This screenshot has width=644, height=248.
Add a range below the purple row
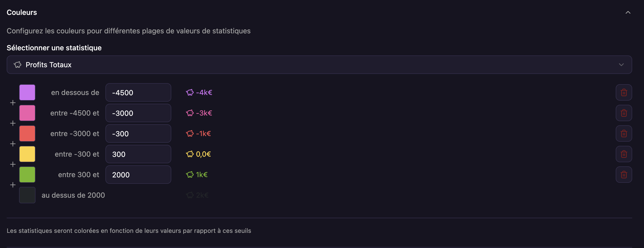pos(13,103)
